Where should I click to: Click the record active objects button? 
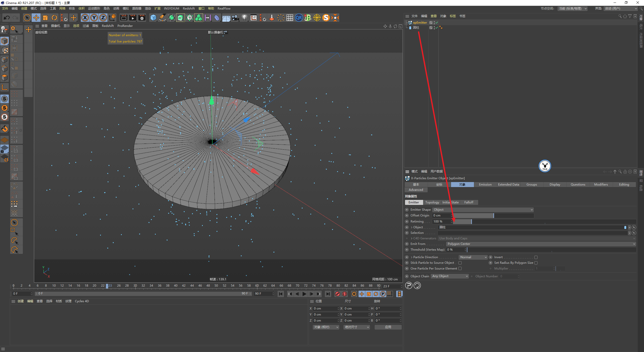point(337,294)
